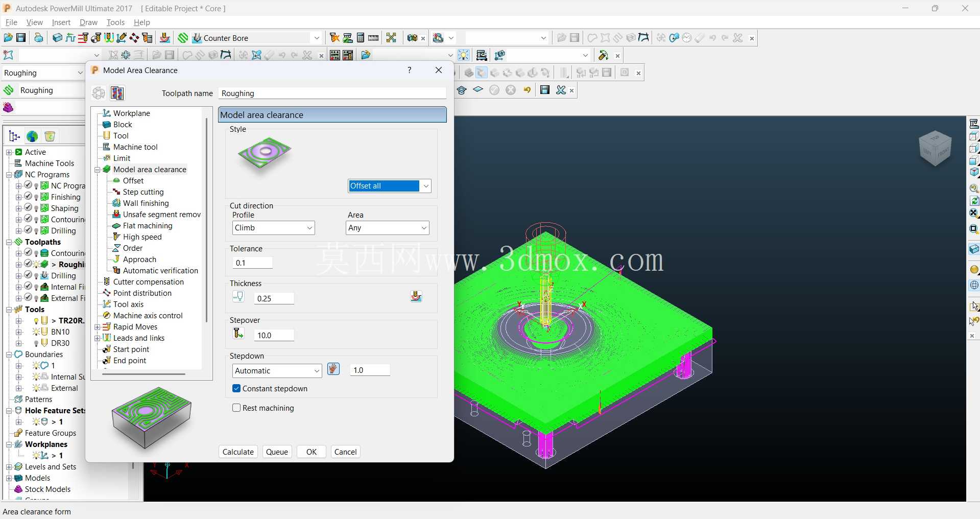980x519 pixels.
Task: Click the Block creation icon in toolbar
Action: pyautogui.click(x=57, y=38)
